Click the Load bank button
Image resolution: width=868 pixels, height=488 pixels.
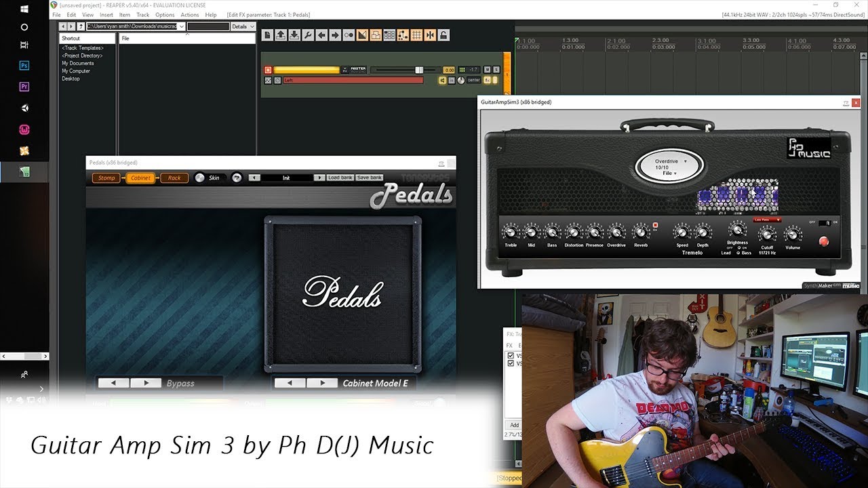(x=340, y=178)
